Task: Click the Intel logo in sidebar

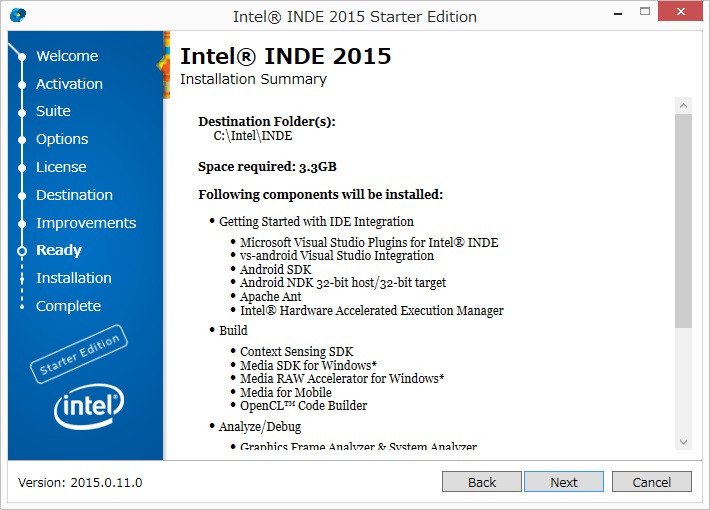Action: [x=87, y=406]
